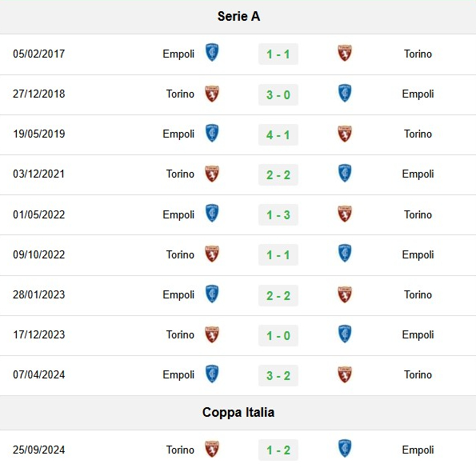Viewport: 476px width, 468px height.
Task: Click Empoli team name in 28/01/2023 home row
Action: pyautogui.click(x=178, y=294)
